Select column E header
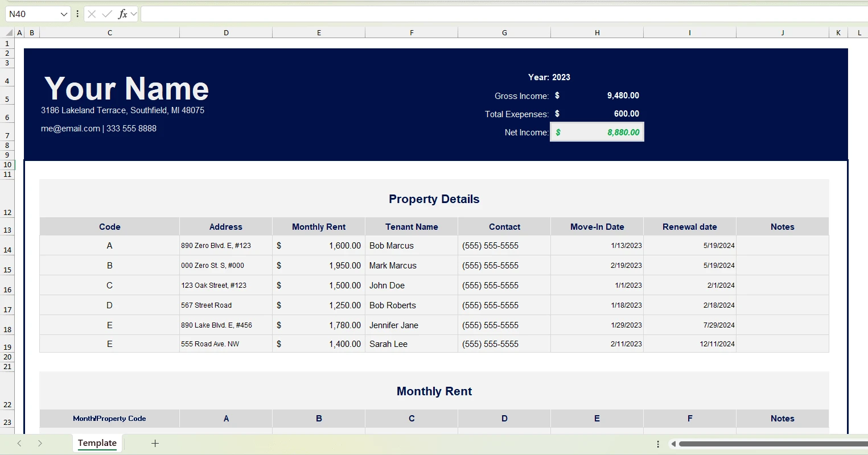 [x=319, y=33]
